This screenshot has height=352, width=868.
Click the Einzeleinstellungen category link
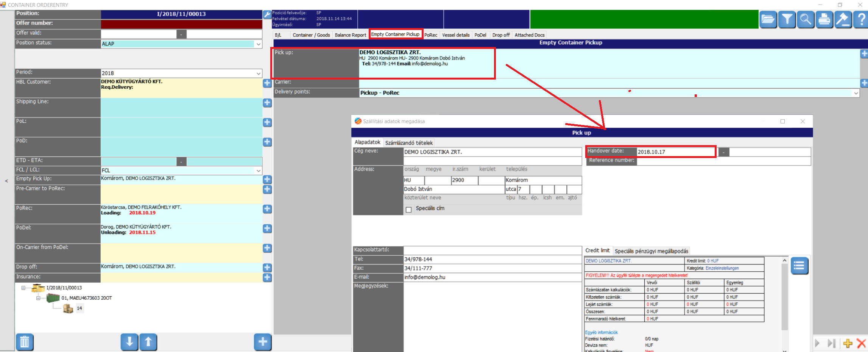click(x=722, y=268)
